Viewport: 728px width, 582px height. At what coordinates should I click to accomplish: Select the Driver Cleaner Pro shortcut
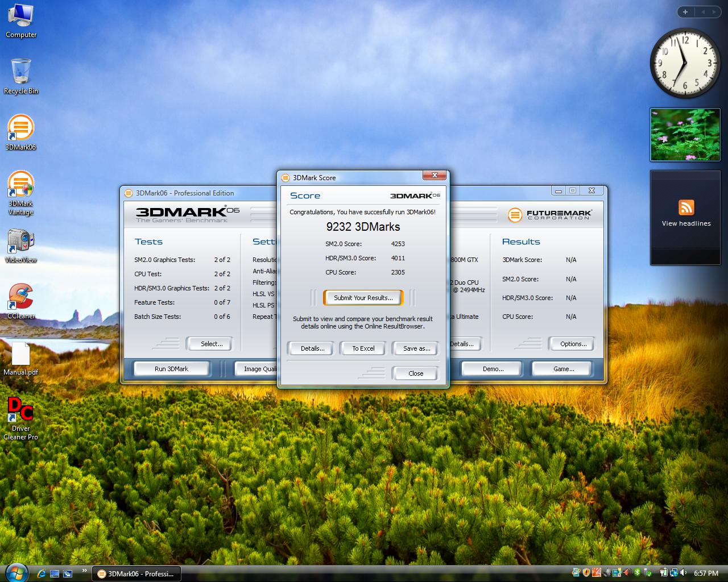coord(20,419)
